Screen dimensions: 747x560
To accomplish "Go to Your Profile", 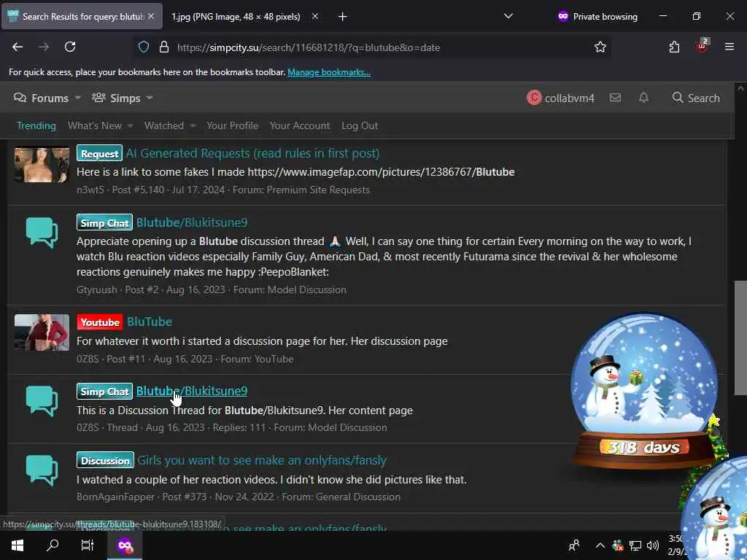I will point(232,125).
